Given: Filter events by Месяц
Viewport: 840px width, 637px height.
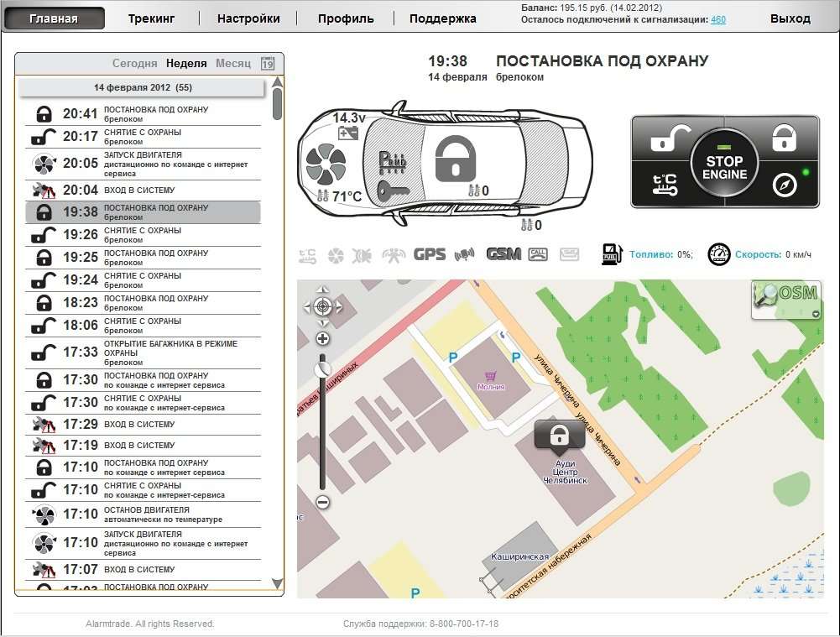Looking at the screenshot, I should tap(233, 63).
